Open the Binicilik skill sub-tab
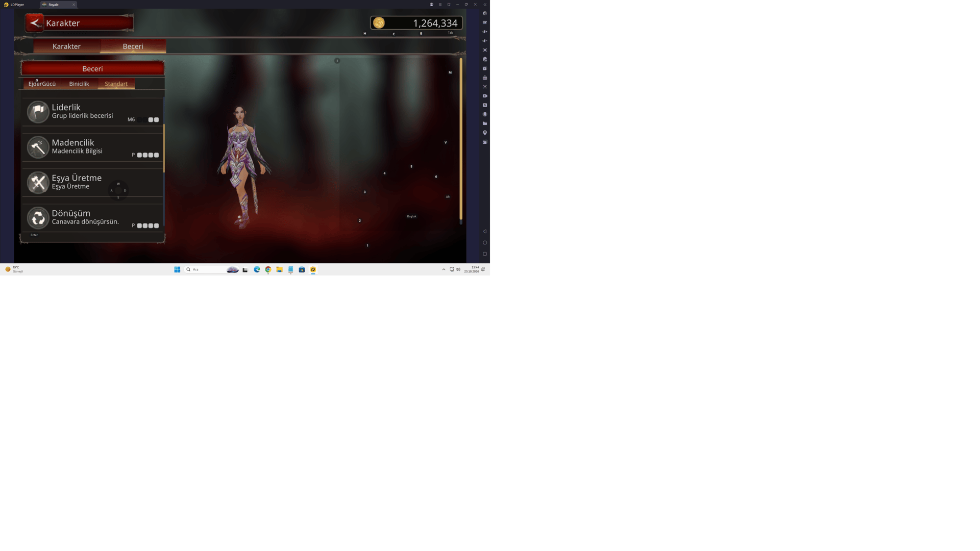Screen dimensions: 980x551 tap(79, 84)
